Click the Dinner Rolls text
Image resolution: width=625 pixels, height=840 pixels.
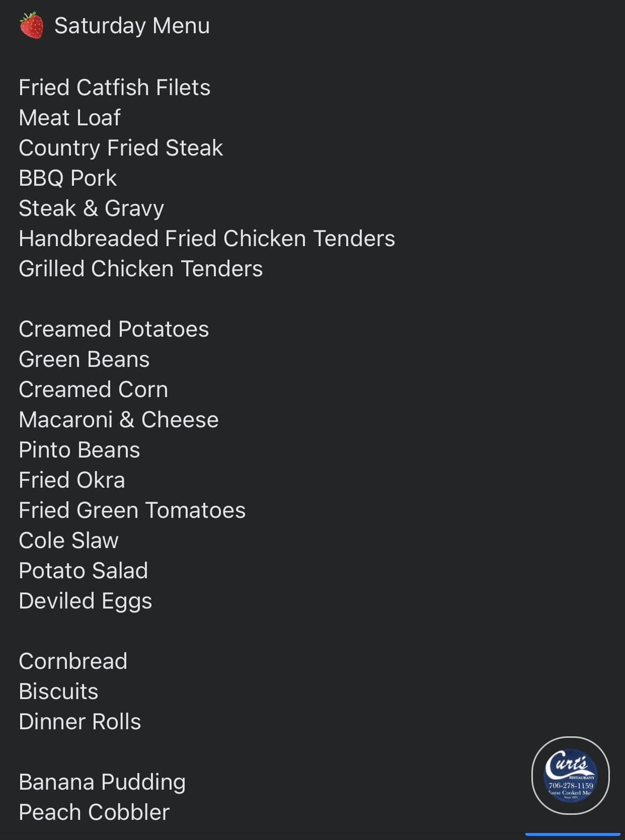(x=80, y=722)
